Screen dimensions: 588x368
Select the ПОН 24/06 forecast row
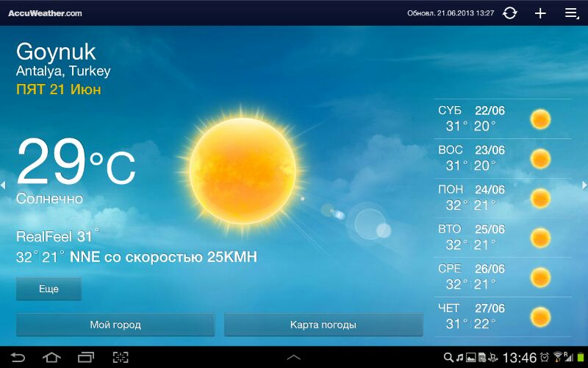(x=502, y=199)
